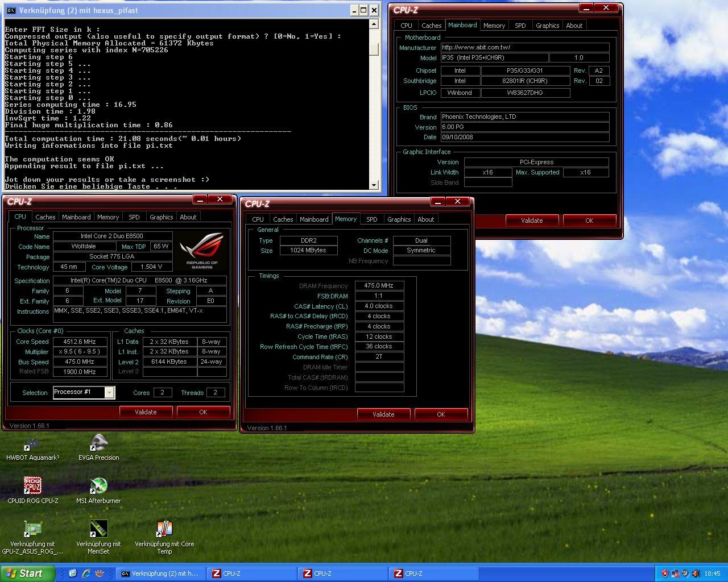Click the Internet Explorer quick launch icon
Viewport: 728px width, 582px height.
86,573
